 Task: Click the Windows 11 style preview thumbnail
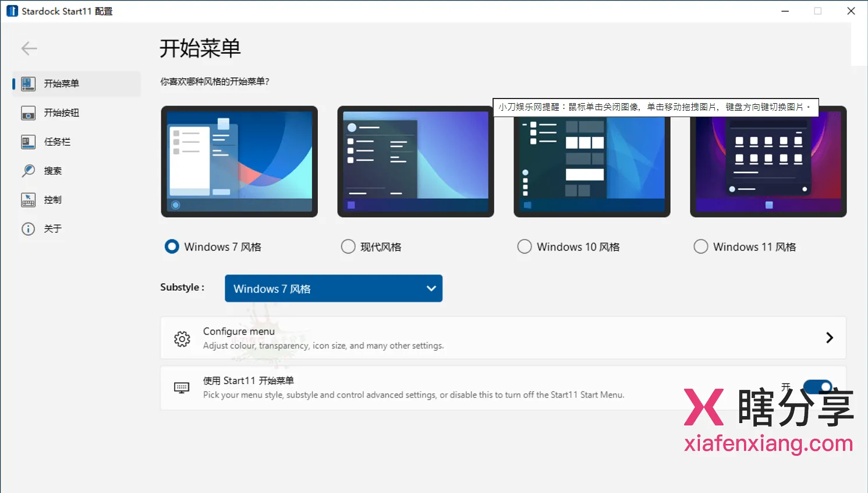click(768, 161)
